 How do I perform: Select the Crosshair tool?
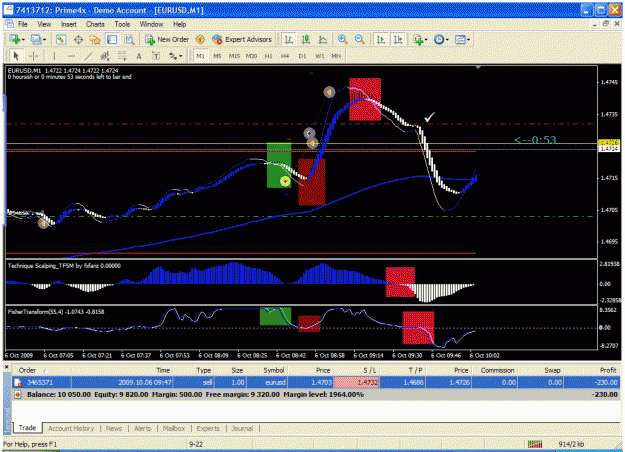[x=34, y=56]
